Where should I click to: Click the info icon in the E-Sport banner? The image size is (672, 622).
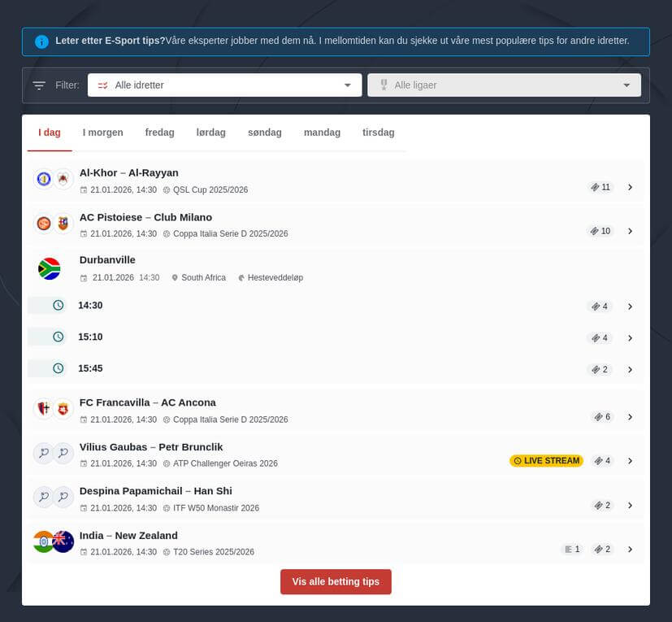41,41
